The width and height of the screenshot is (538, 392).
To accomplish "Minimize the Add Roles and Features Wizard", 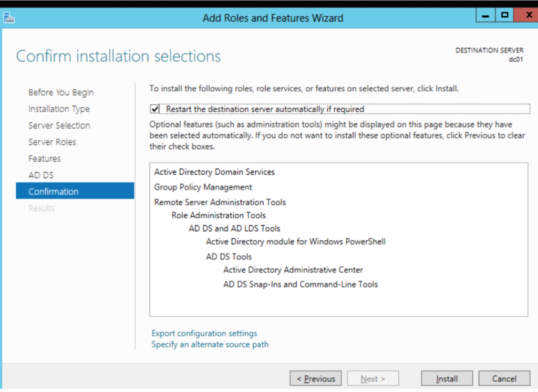I will [484, 16].
